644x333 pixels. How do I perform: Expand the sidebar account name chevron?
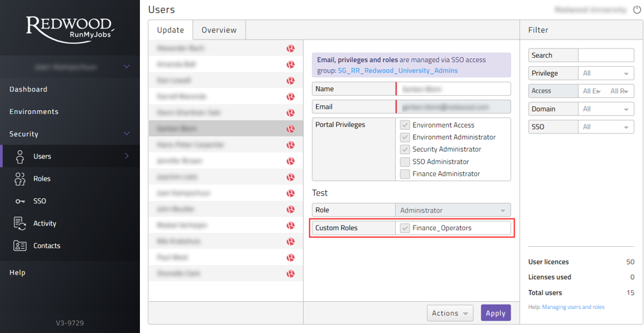pos(127,67)
